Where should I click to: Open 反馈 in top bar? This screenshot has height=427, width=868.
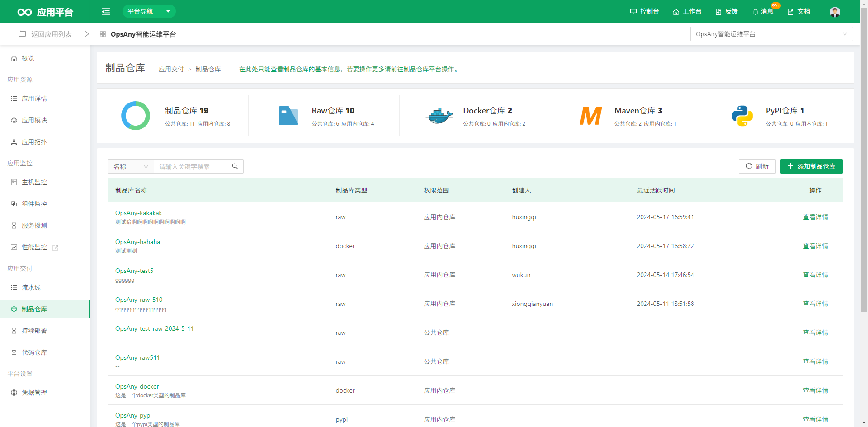coord(726,11)
